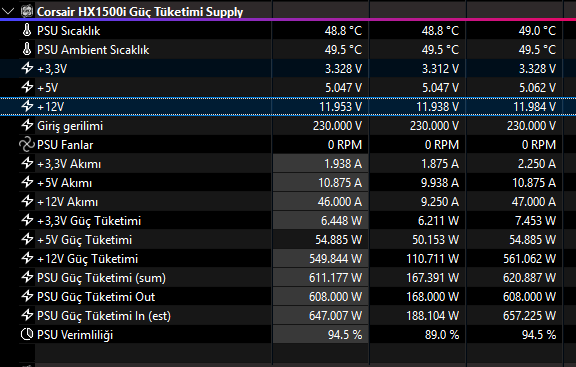Select the PSU Güç Tüketimi Out label
This screenshot has width=576, height=367.
pyautogui.click(x=96, y=297)
